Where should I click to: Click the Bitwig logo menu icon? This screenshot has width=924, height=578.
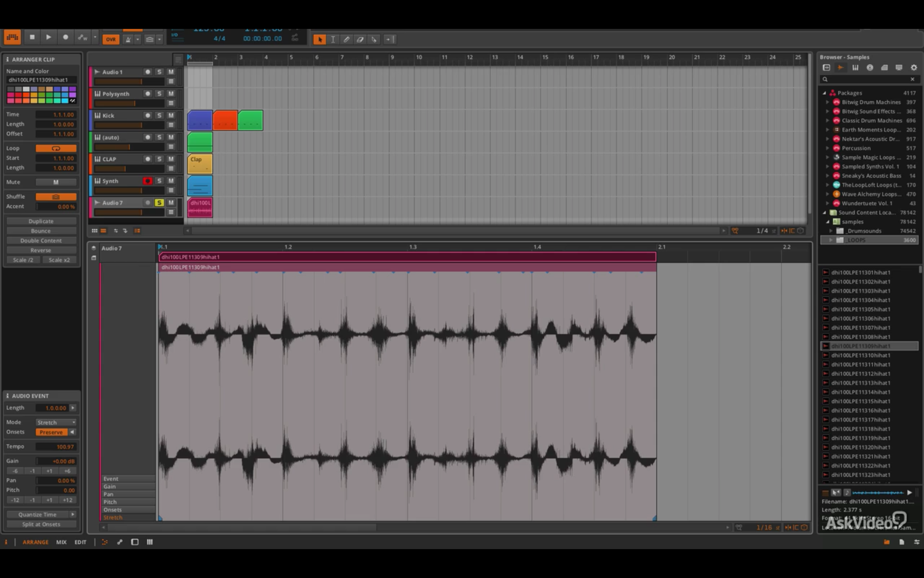coord(12,38)
